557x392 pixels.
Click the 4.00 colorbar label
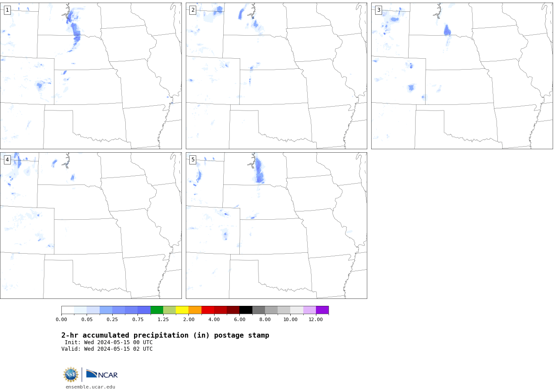point(214,320)
